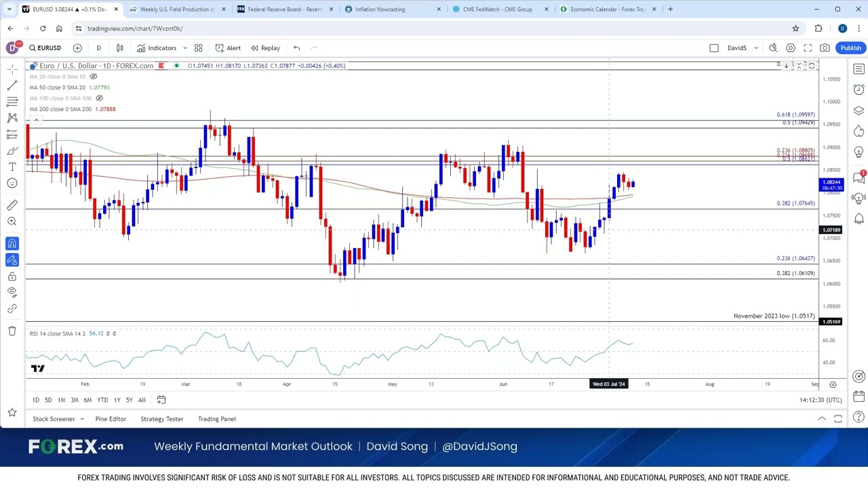Select the 1D time range
The width and height of the screenshot is (868, 488).
coord(36,400)
